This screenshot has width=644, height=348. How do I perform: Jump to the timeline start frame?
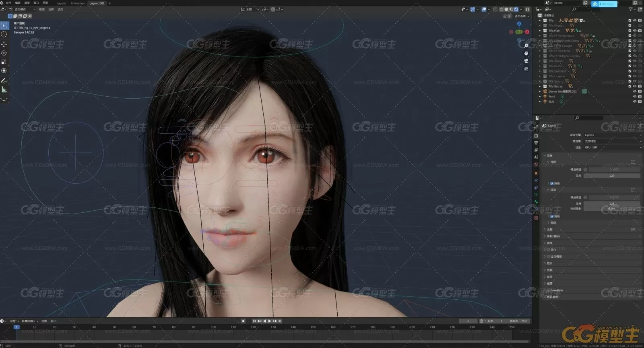click(254, 321)
